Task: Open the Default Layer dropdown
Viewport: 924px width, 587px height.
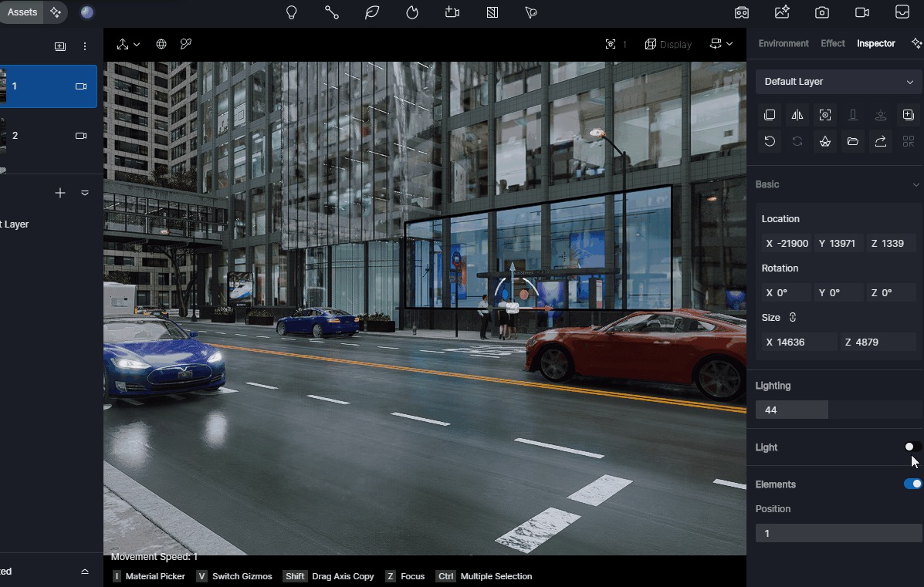Action: coord(839,82)
